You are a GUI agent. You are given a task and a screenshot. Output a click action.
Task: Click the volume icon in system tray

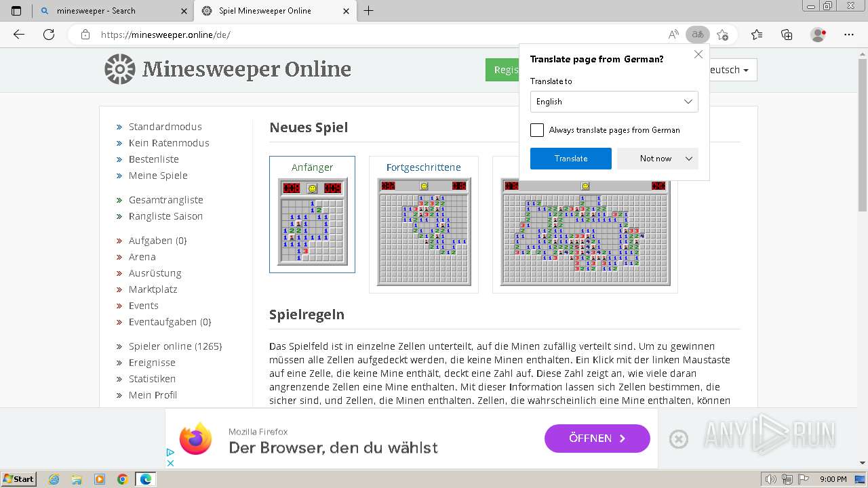pyautogui.click(x=771, y=479)
